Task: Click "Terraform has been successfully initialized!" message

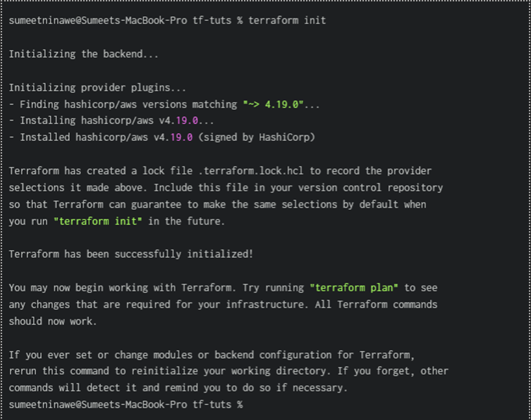Action: click(130, 254)
